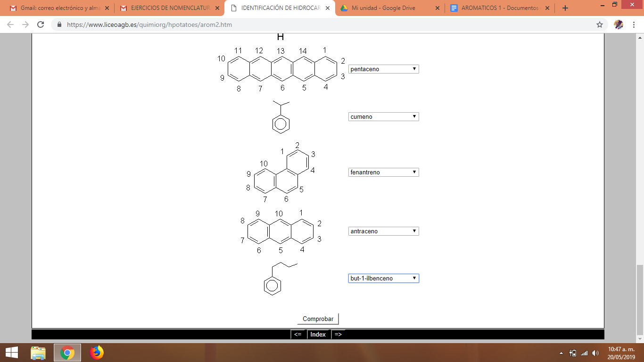The width and height of the screenshot is (644, 362).
Task: Open the pentaceno dropdown
Action: click(x=383, y=69)
